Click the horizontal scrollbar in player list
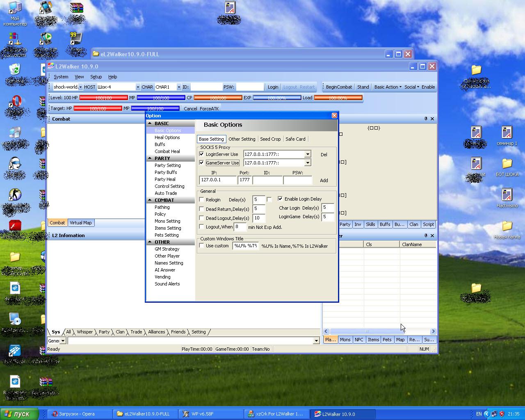This screenshot has height=420, width=525. point(379,331)
